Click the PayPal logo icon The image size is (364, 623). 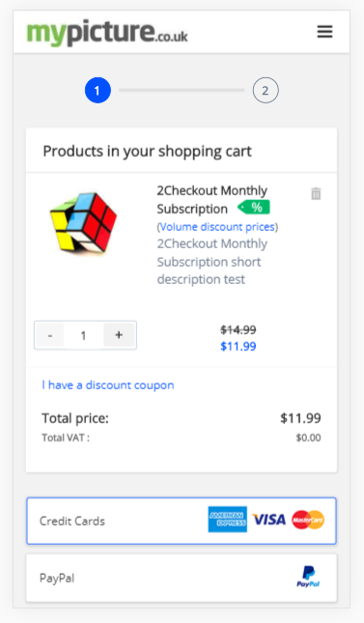click(x=308, y=577)
